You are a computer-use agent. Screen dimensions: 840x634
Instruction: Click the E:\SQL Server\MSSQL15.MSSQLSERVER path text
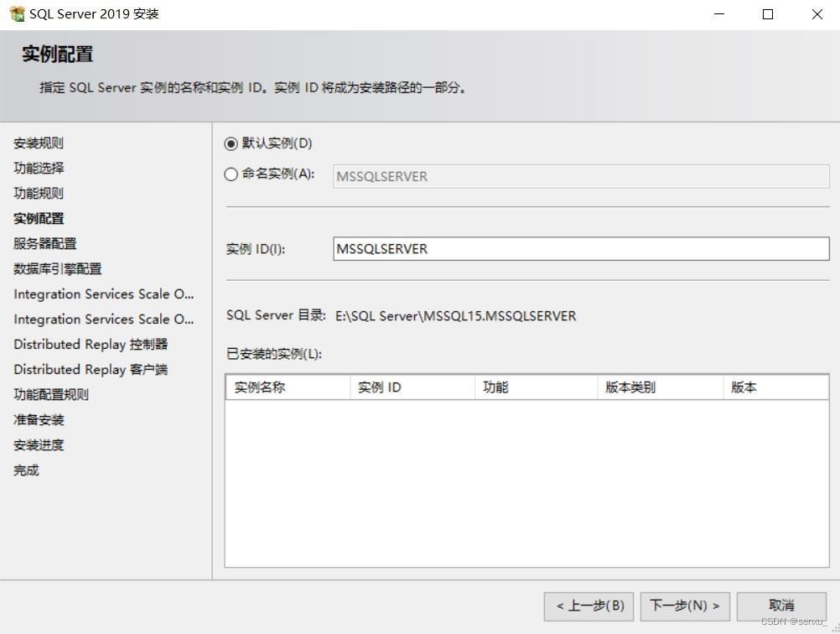456,315
